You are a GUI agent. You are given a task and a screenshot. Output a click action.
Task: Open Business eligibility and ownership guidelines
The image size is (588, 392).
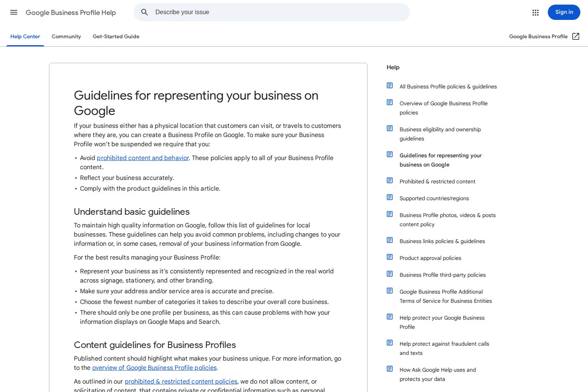[x=440, y=134]
